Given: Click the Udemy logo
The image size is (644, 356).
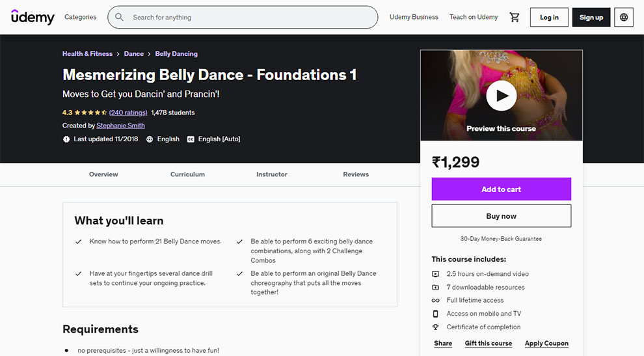Looking at the screenshot, I should coord(33,18).
